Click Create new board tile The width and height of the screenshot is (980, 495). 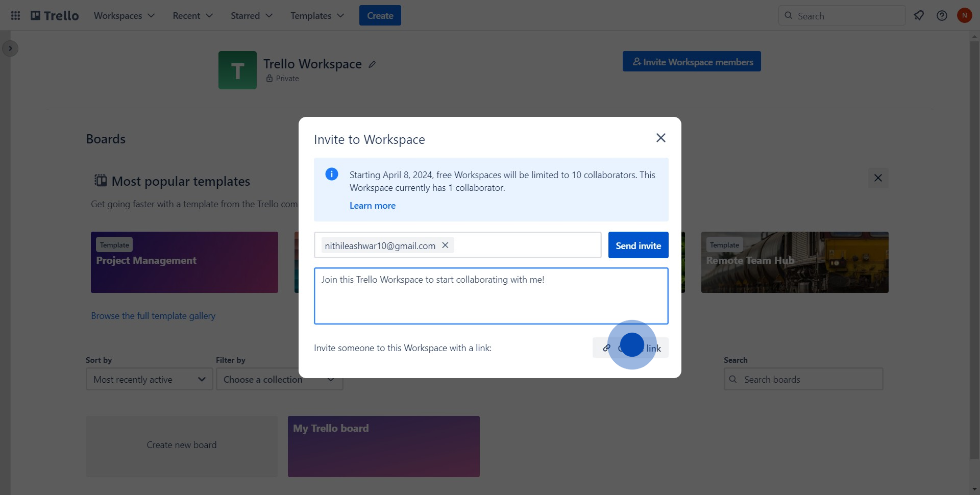coord(182,447)
